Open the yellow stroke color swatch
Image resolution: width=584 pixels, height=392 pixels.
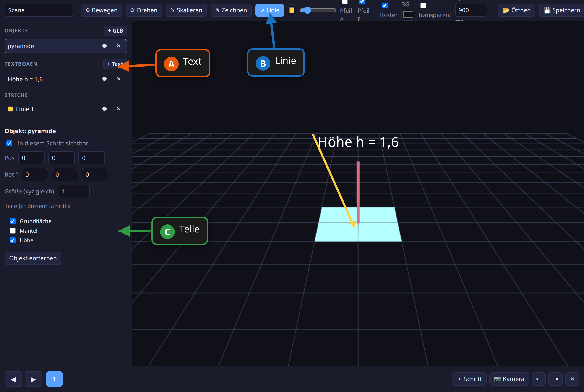[x=292, y=10]
